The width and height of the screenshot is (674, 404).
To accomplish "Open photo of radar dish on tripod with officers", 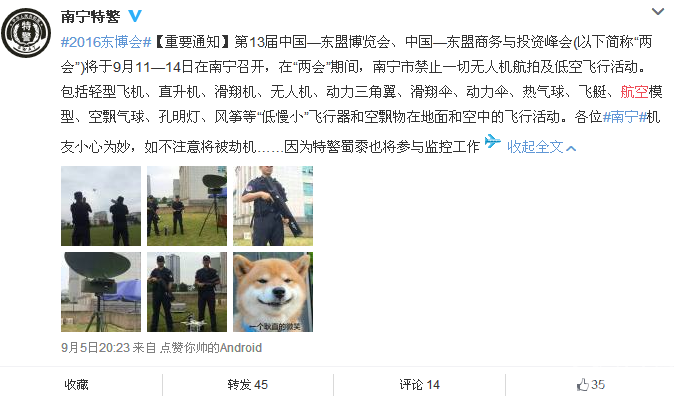I will point(187,206).
